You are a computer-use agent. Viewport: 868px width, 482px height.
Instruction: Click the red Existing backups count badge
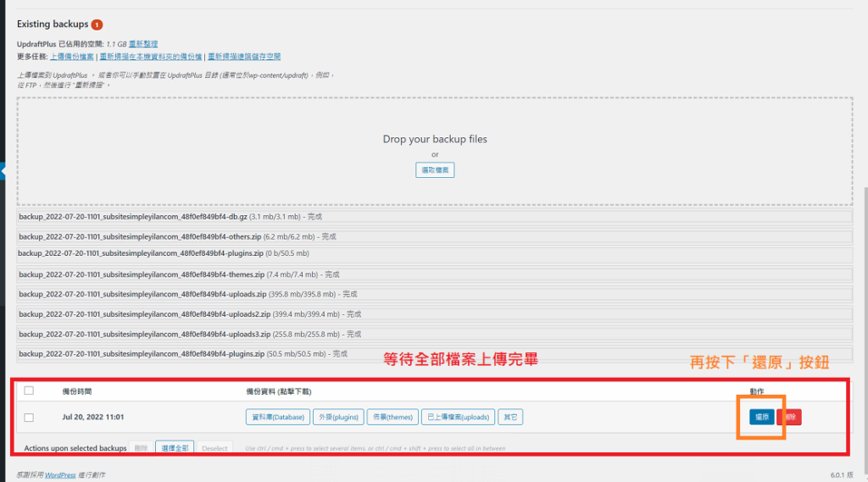97,25
